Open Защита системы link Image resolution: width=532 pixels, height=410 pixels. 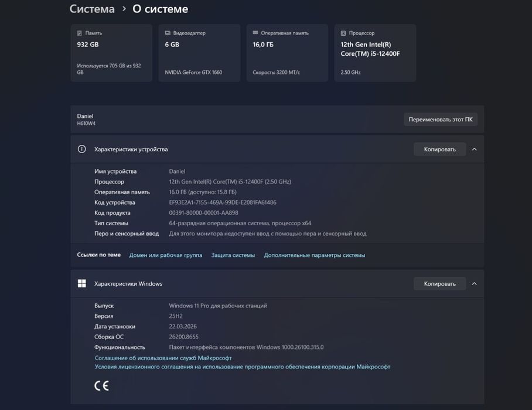point(233,255)
